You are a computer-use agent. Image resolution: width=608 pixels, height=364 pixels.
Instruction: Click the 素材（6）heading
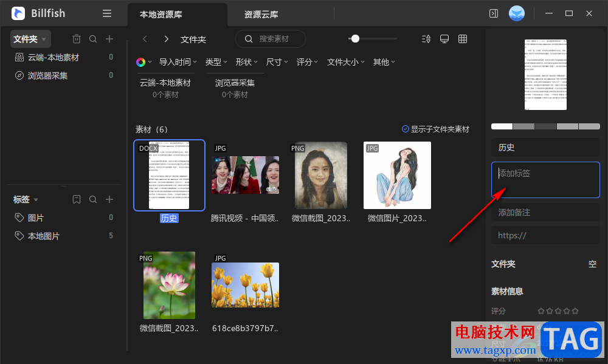click(x=151, y=129)
